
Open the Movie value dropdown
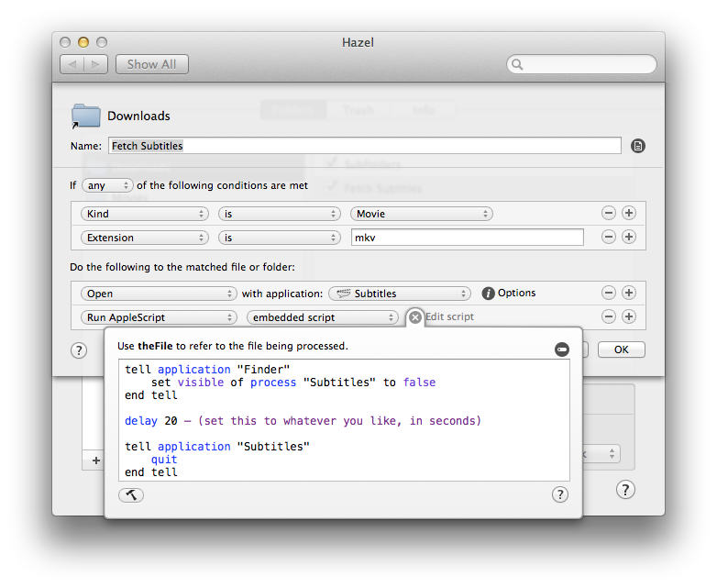click(421, 214)
